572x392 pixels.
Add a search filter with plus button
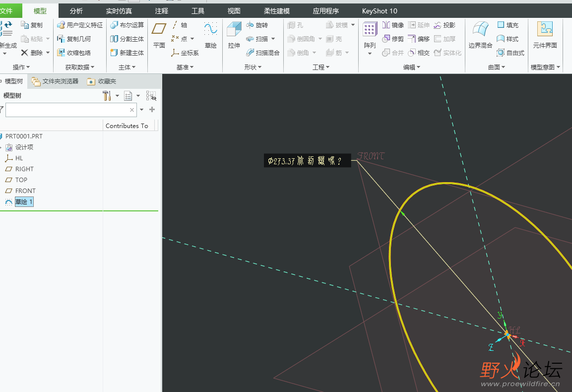pos(152,110)
